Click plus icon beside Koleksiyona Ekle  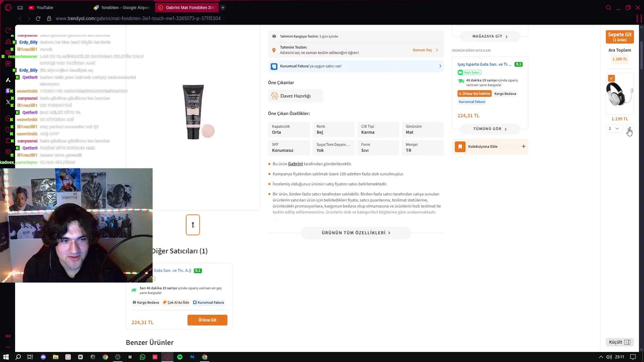pos(523,146)
